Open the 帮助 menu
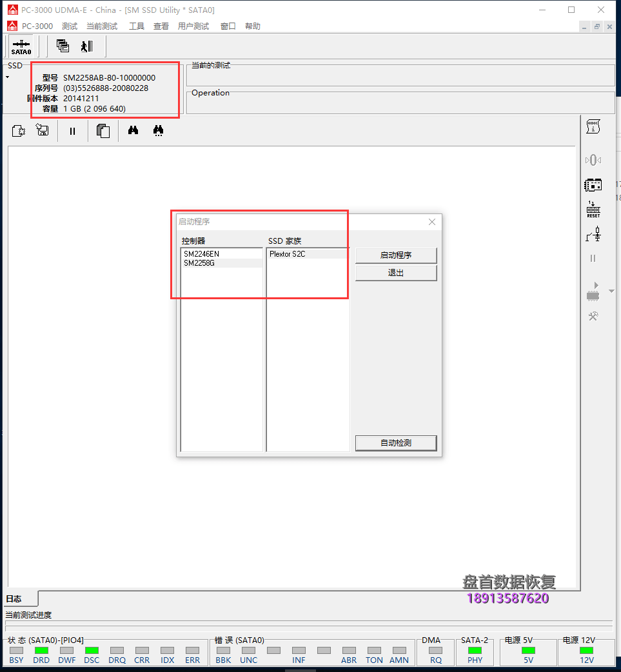Viewport: 621px width, 672px height. tap(253, 26)
